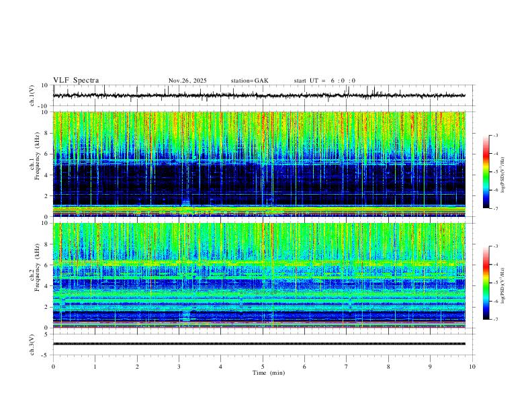Click the "ch.3(V)" axis label
532x411 pixels.
tap(32, 345)
